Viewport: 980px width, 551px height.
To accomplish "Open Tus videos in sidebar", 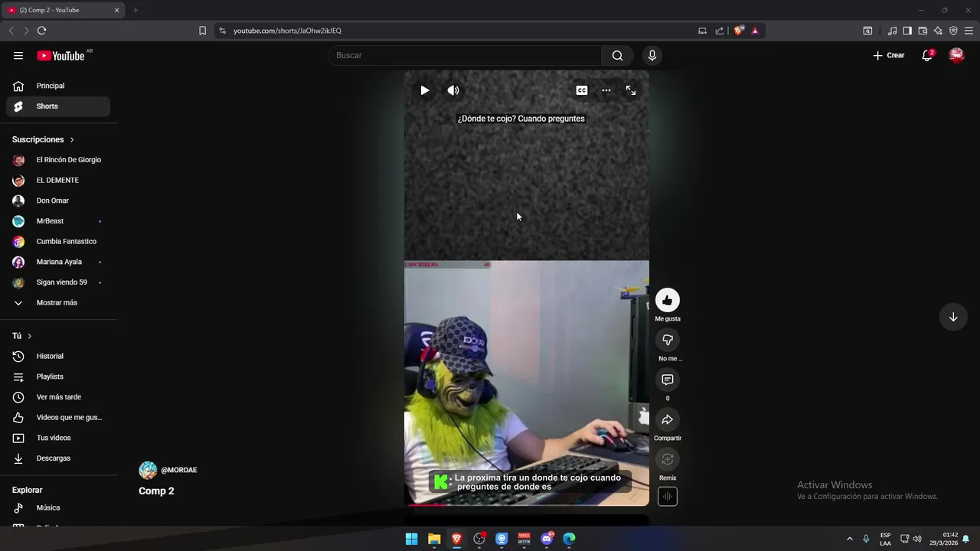I will (x=58, y=438).
